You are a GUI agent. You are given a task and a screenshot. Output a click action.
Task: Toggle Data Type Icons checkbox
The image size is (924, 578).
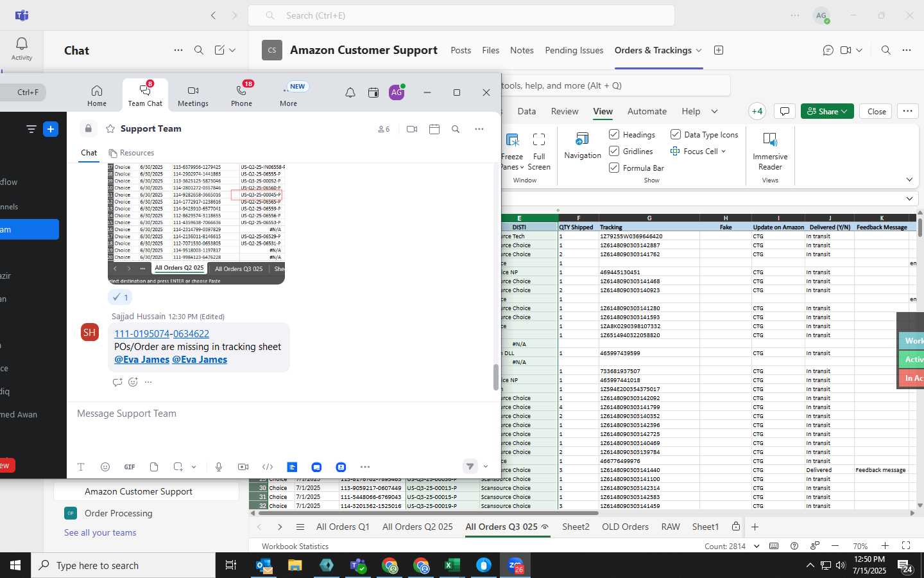pyautogui.click(x=676, y=134)
